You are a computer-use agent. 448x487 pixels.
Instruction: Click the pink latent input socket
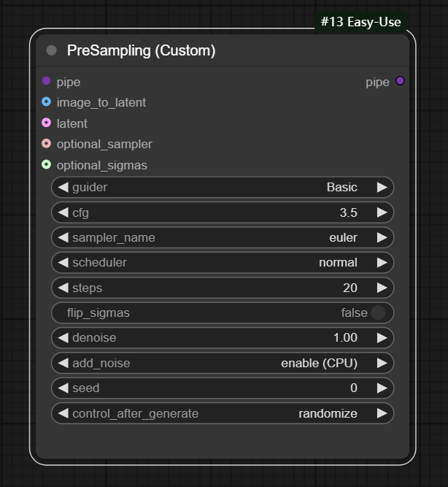coord(47,123)
